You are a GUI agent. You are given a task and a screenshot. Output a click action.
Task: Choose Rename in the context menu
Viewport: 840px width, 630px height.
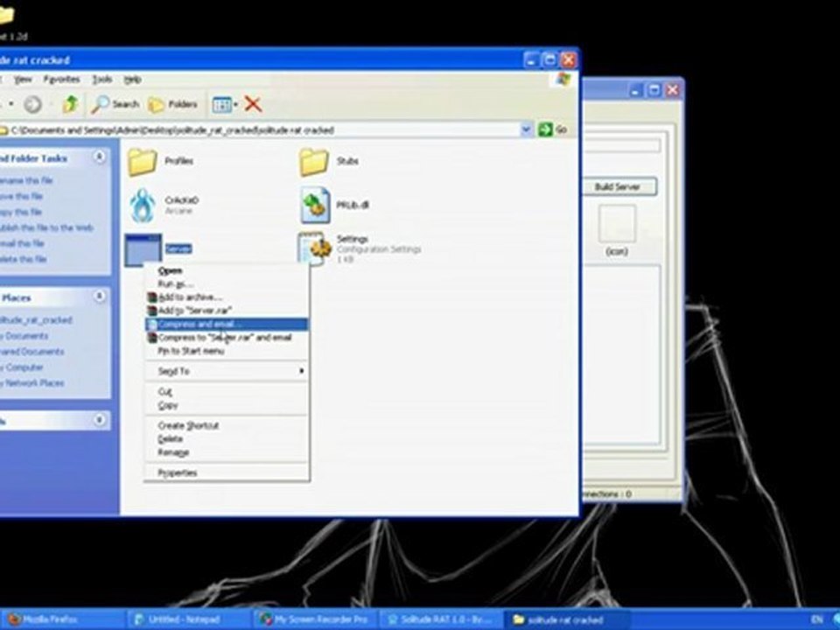point(227,452)
